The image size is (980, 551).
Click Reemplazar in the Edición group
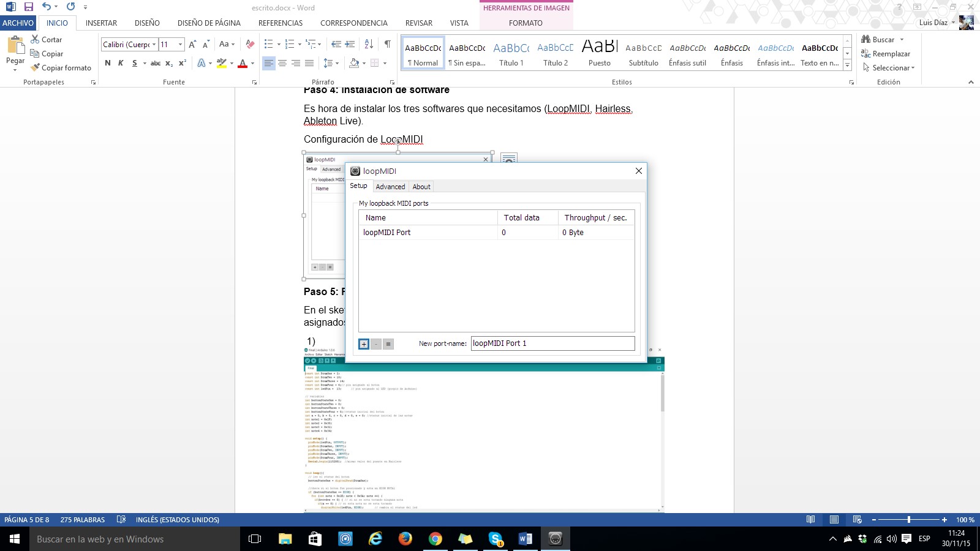tap(886, 54)
